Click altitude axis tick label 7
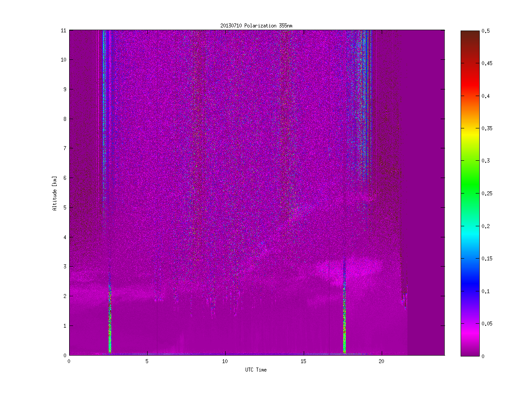The width and height of the screenshot is (532, 399). (65, 148)
